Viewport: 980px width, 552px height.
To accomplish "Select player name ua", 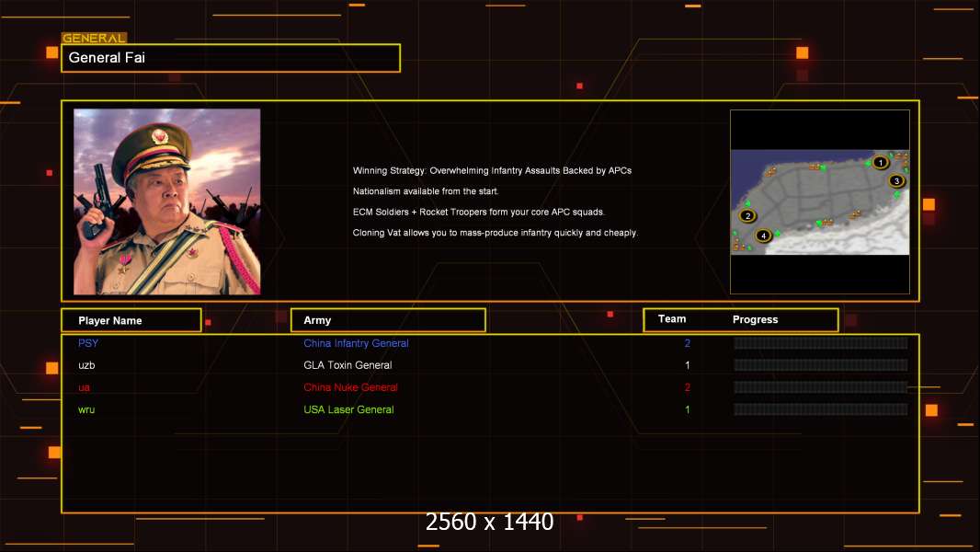I will tap(84, 387).
